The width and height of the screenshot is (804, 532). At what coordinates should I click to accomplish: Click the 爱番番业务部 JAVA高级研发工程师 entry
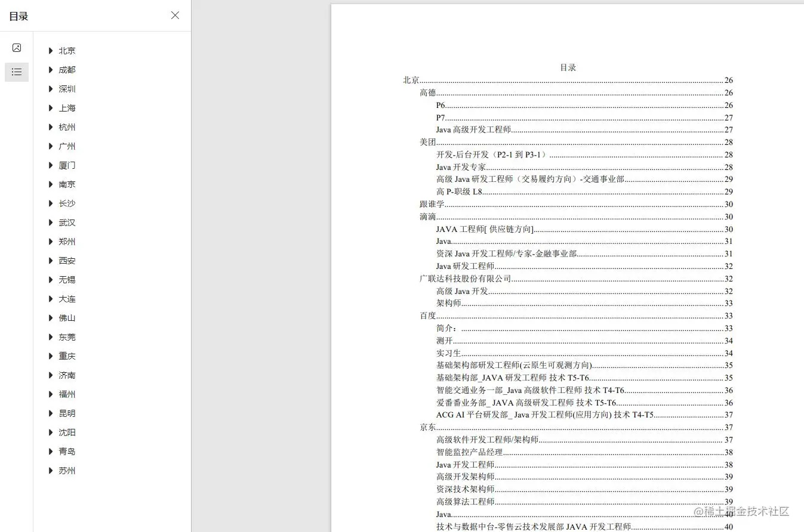coord(585,403)
